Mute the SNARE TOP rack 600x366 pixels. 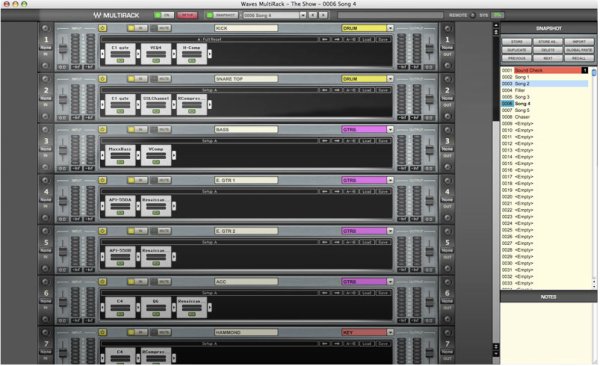tap(160, 78)
